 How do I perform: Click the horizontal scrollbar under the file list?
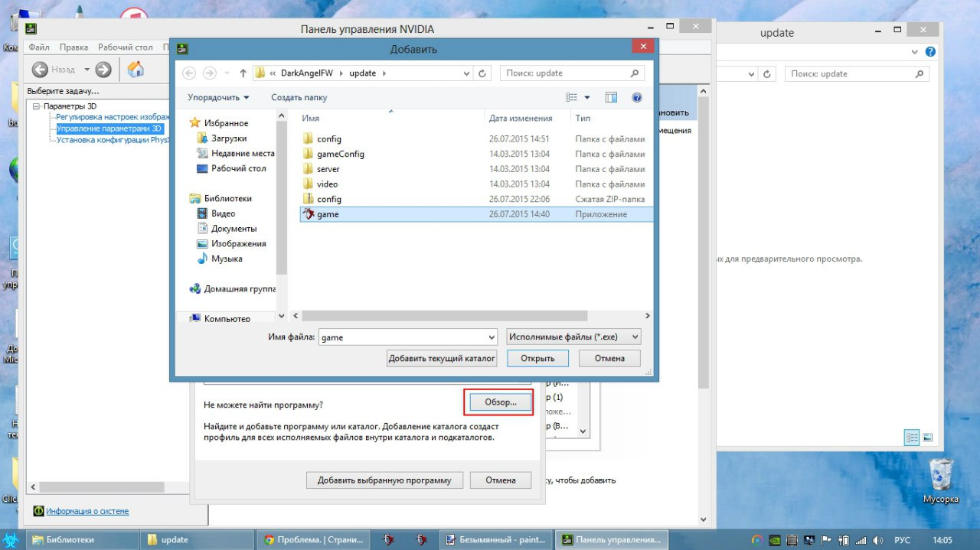pos(444,316)
